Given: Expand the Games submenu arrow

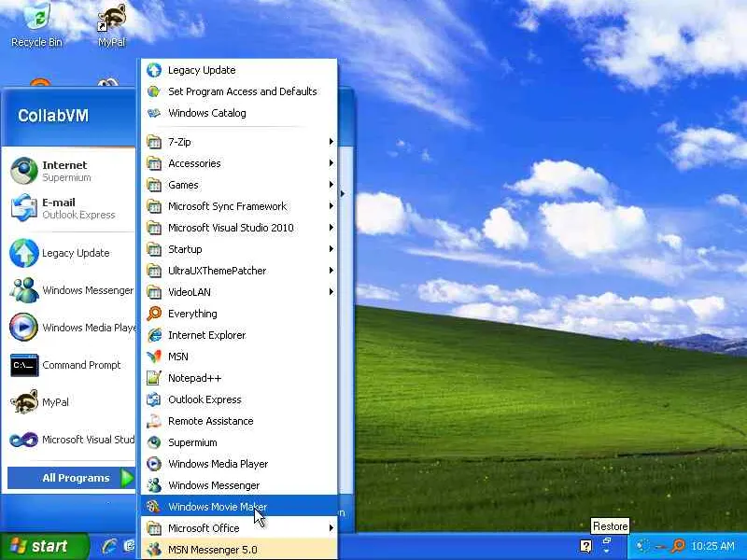Looking at the screenshot, I should (x=331, y=185).
